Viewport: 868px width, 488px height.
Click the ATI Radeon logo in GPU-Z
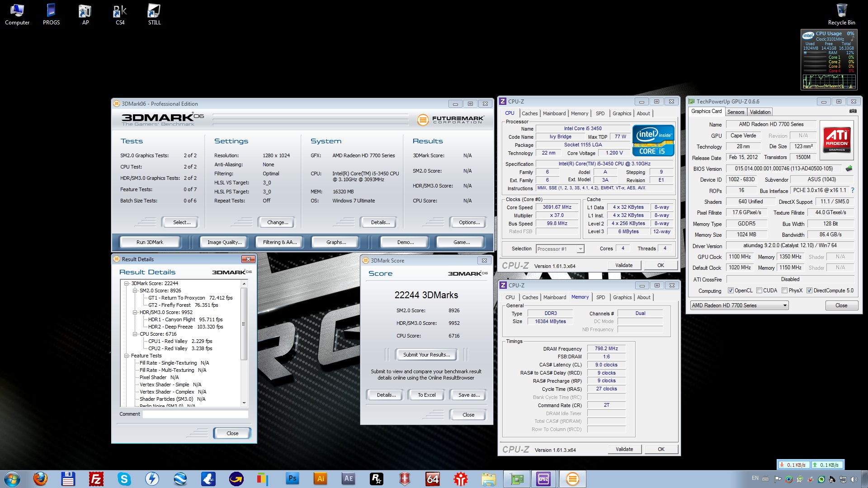click(836, 140)
